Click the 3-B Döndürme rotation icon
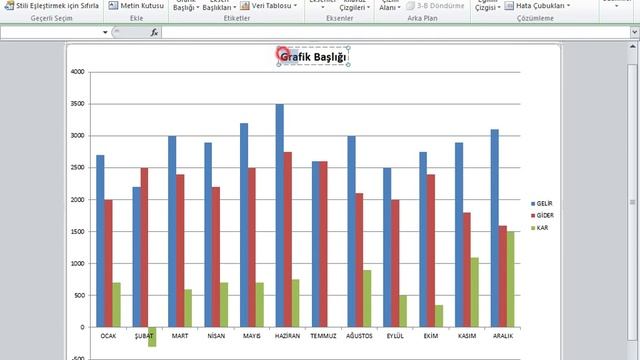The image size is (640, 360). [410, 6]
